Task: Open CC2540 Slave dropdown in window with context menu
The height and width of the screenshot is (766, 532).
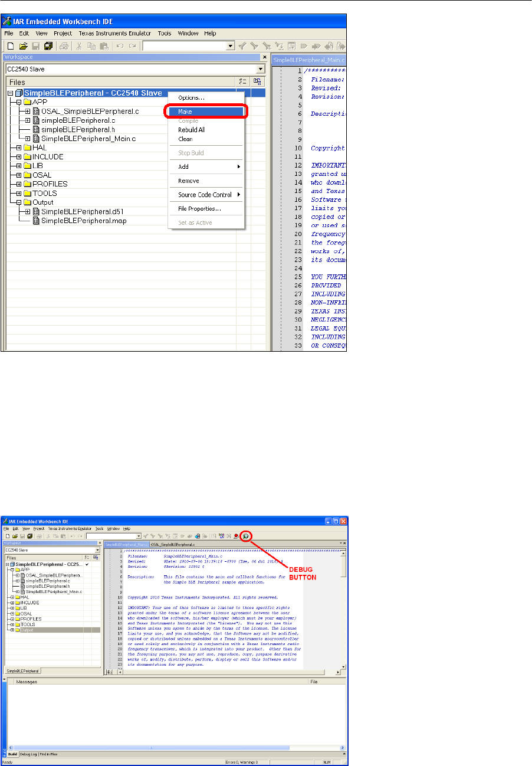Action: 260,69
